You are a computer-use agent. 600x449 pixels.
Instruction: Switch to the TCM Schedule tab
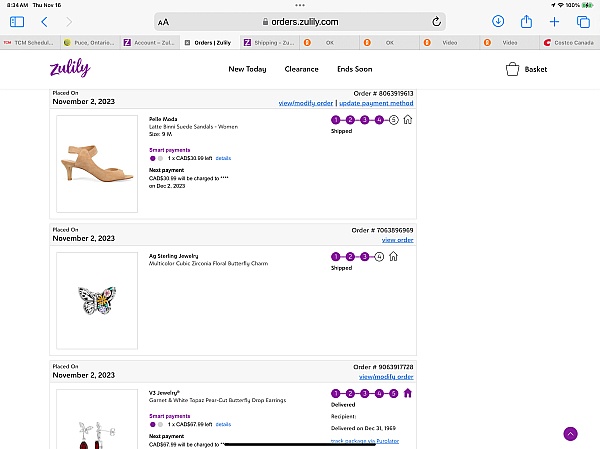pos(30,42)
